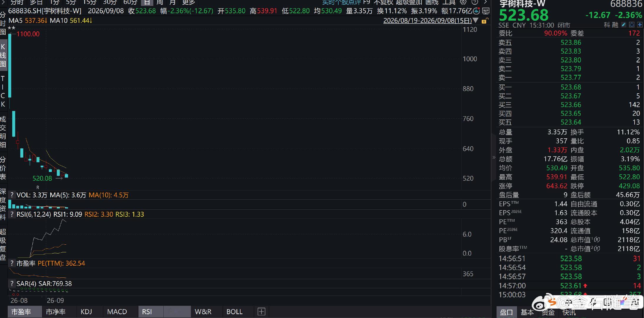Click the WP monitor icon
The height and width of the screenshot is (318, 644).
[486, 11]
